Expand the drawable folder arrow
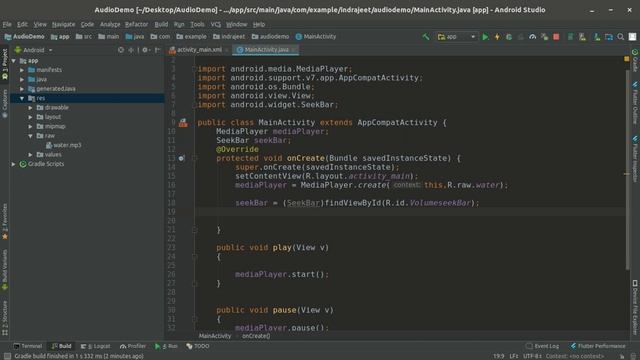This screenshot has width=640, height=360. pyautogui.click(x=31, y=107)
